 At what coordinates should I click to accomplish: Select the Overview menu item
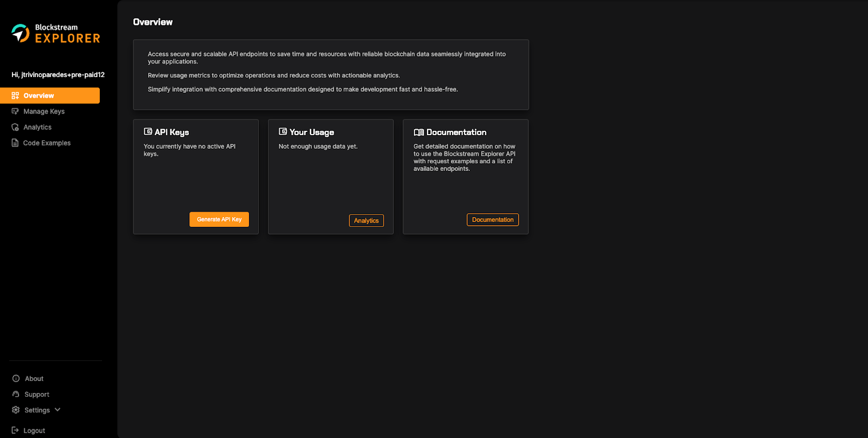[x=39, y=96]
